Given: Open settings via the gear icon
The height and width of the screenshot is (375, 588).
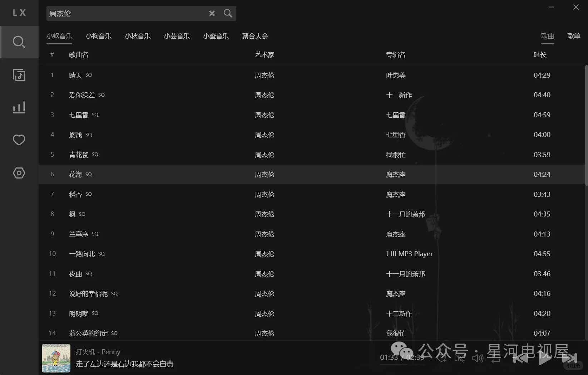Looking at the screenshot, I should (19, 173).
